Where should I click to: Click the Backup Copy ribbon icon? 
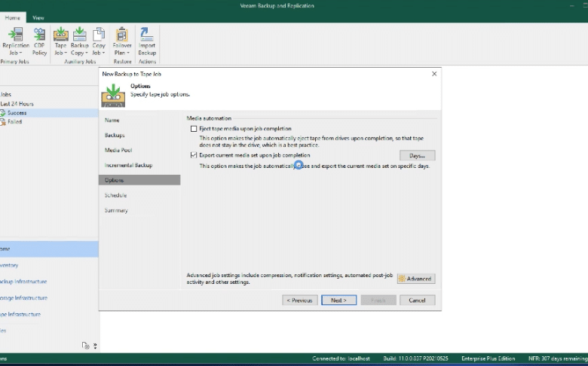tap(79, 34)
